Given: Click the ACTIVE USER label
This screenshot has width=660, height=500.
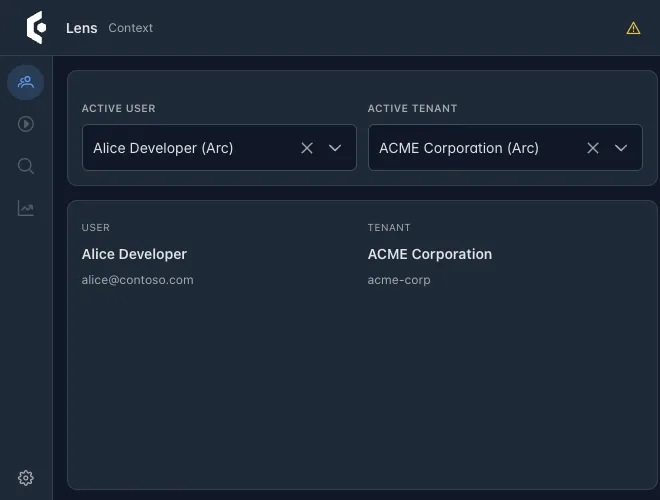Looking at the screenshot, I should [119, 109].
